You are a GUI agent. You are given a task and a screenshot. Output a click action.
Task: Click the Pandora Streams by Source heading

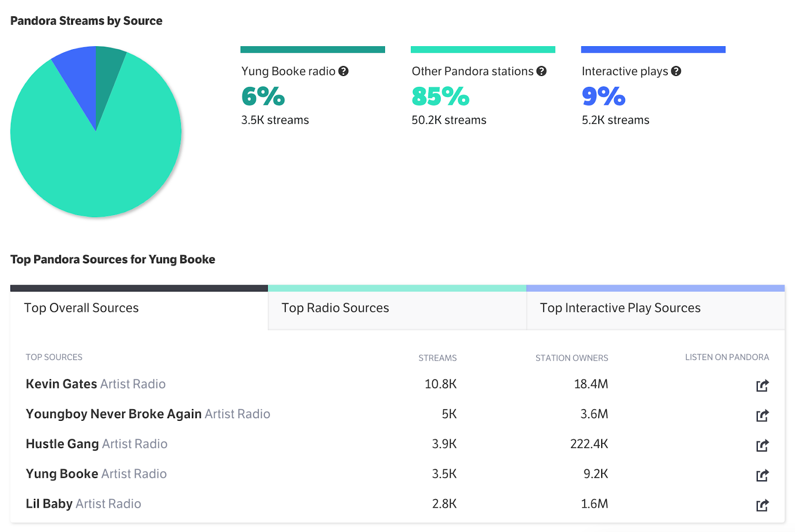click(x=86, y=21)
